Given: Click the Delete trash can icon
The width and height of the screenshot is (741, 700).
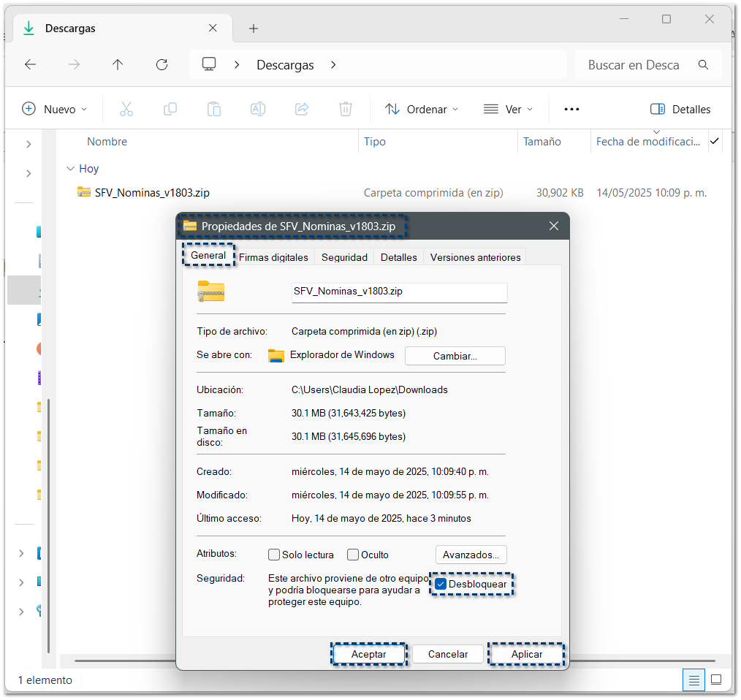Looking at the screenshot, I should pos(345,109).
